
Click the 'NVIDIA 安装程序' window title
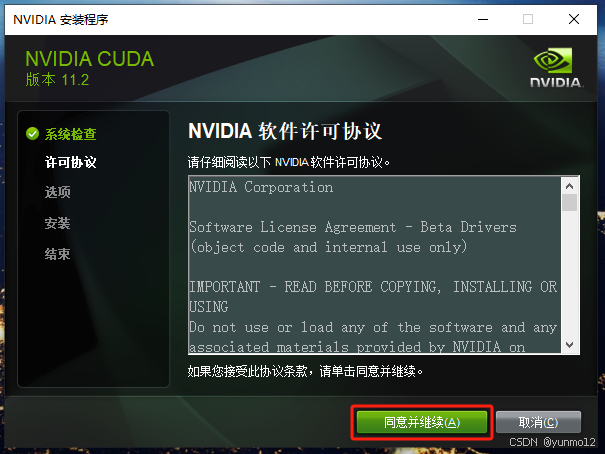point(61,19)
